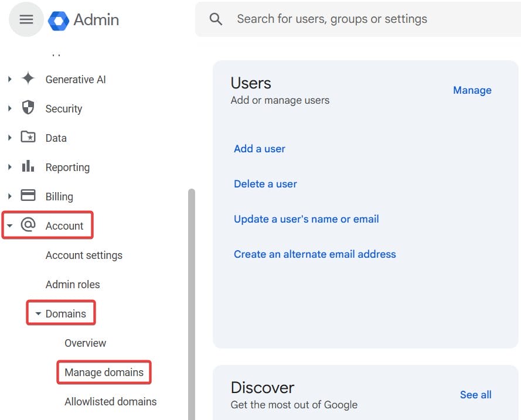
Task: Click See all in Discover section
Action: coord(475,394)
